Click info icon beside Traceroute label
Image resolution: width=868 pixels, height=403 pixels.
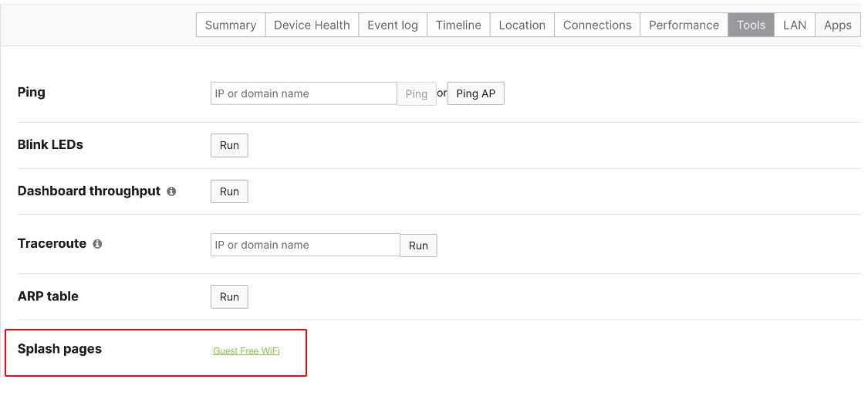tap(97, 244)
